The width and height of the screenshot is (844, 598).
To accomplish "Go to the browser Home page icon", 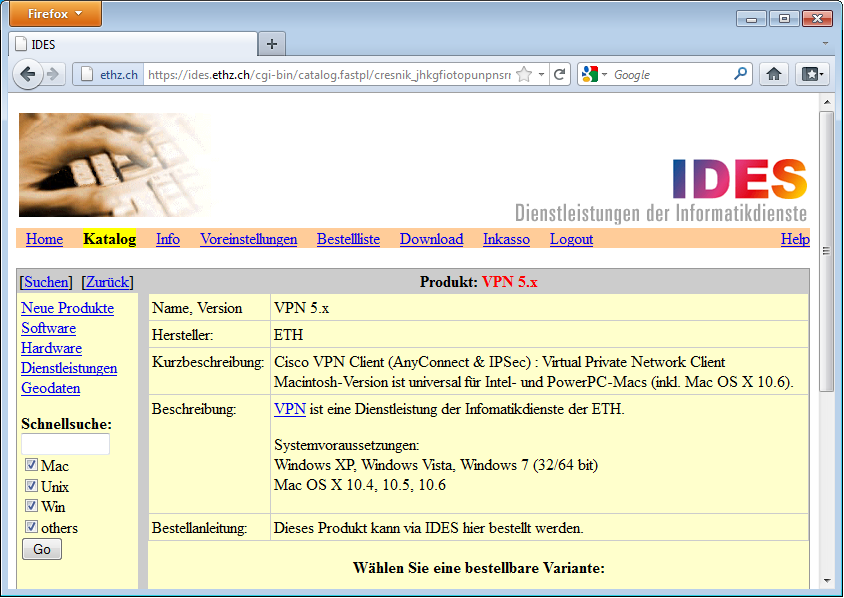I will click(774, 74).
